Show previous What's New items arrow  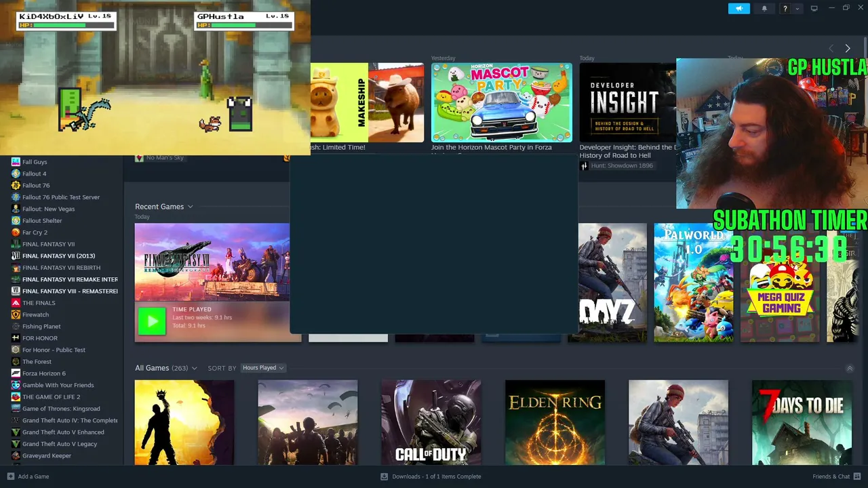pyautogui.click(x=831, y=48)
